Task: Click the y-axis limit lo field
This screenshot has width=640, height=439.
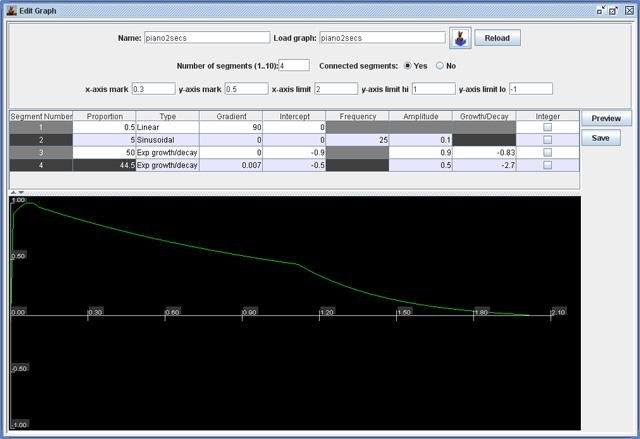Action: (x=531, y=89)
